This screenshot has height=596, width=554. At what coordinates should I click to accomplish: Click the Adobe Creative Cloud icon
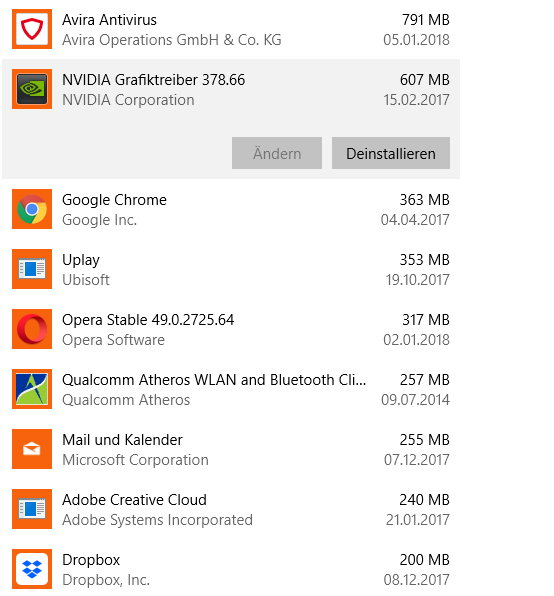32,509
